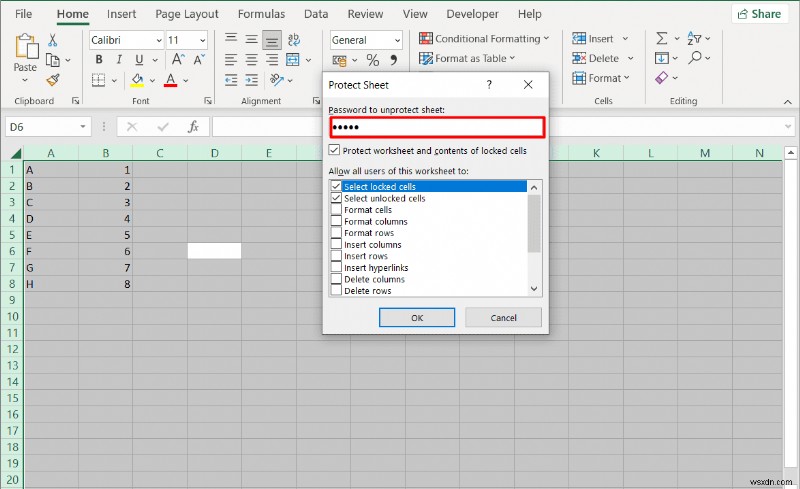
Task: Enable Insert rows permission
Action: (336, 256)
